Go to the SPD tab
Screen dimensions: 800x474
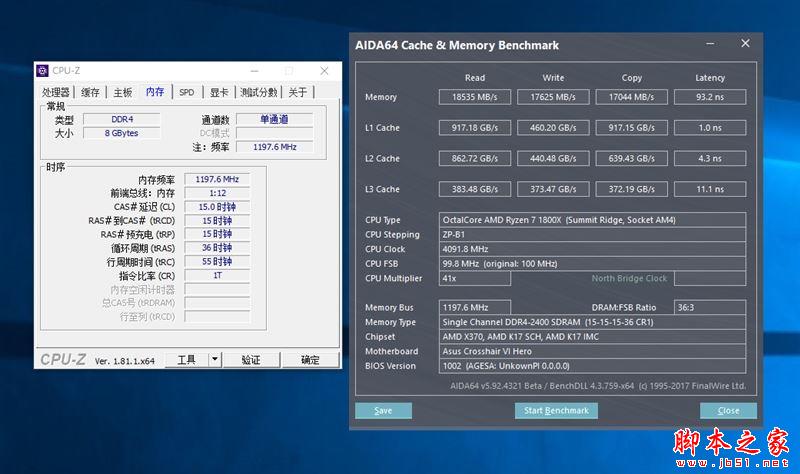pyautogui.click(x=187, y=92)
